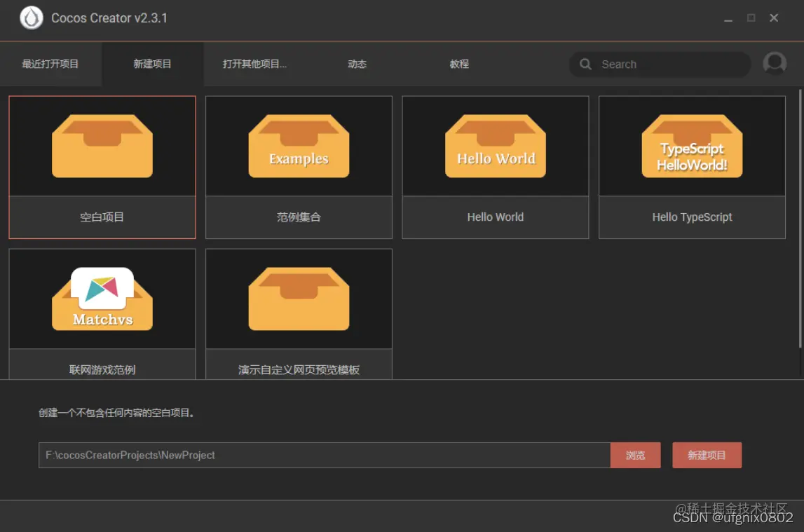
Task: Click the Cocos Creator logo icon
Action: point(32,18)
